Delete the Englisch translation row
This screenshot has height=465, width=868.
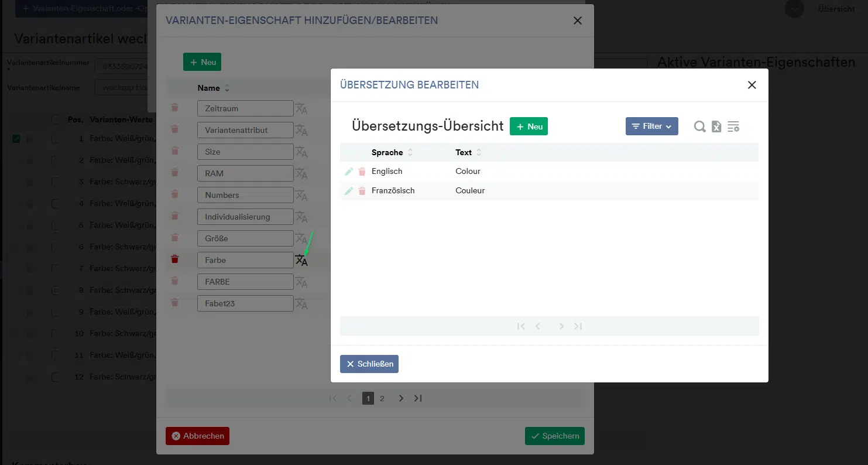(x=362, y=172)
